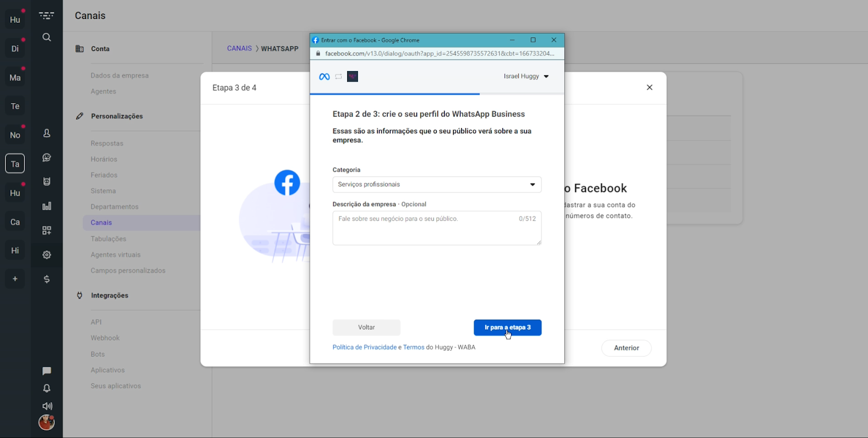The width and height of the screenshot is (868, 438).
Task: Open 'Feriados' settings item
Action: tap(104, 175)
